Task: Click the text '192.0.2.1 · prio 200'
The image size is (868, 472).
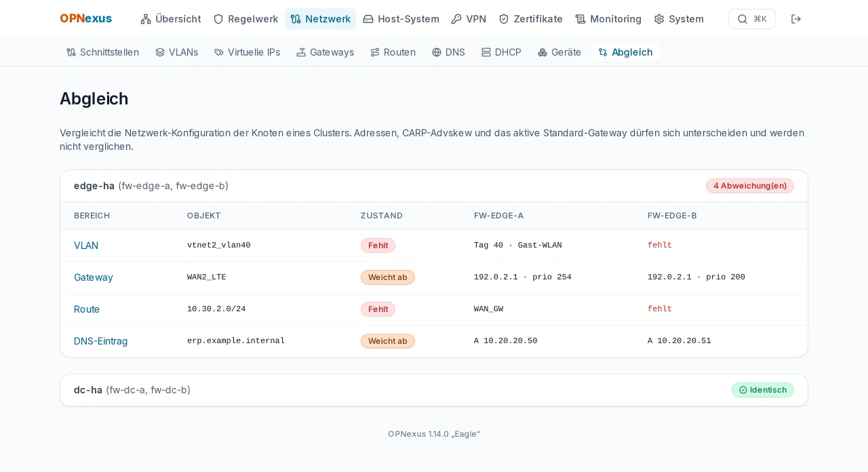Action: pos(696,277)
